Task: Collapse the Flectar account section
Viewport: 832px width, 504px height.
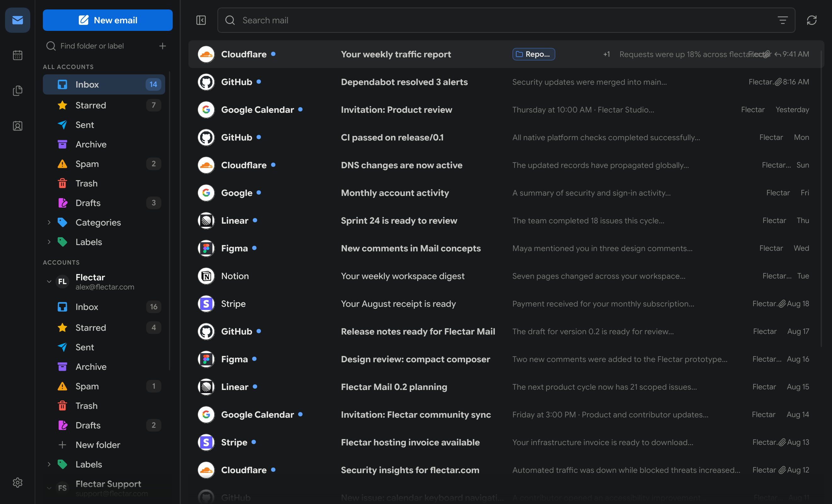Action: (x=49, y=282)
